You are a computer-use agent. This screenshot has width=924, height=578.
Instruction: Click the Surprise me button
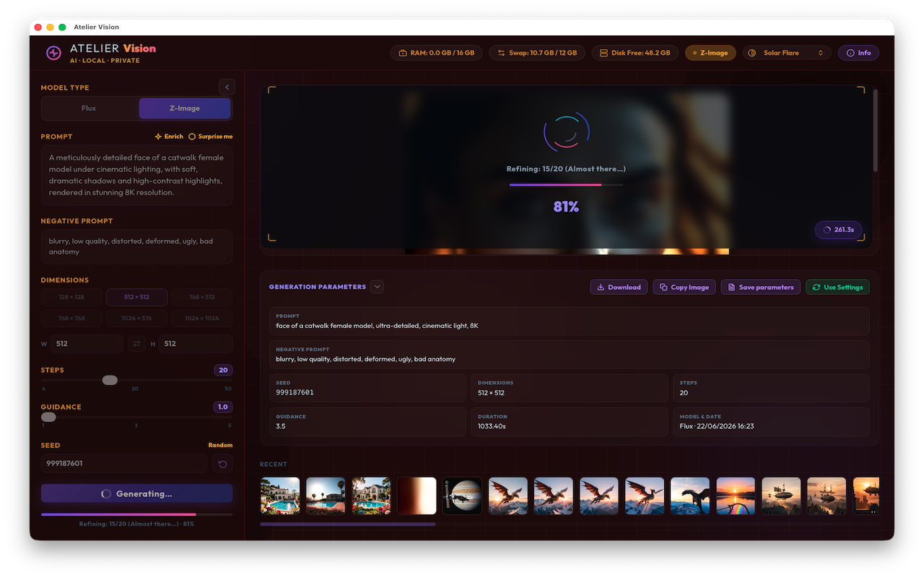click(x=211, y=137)
